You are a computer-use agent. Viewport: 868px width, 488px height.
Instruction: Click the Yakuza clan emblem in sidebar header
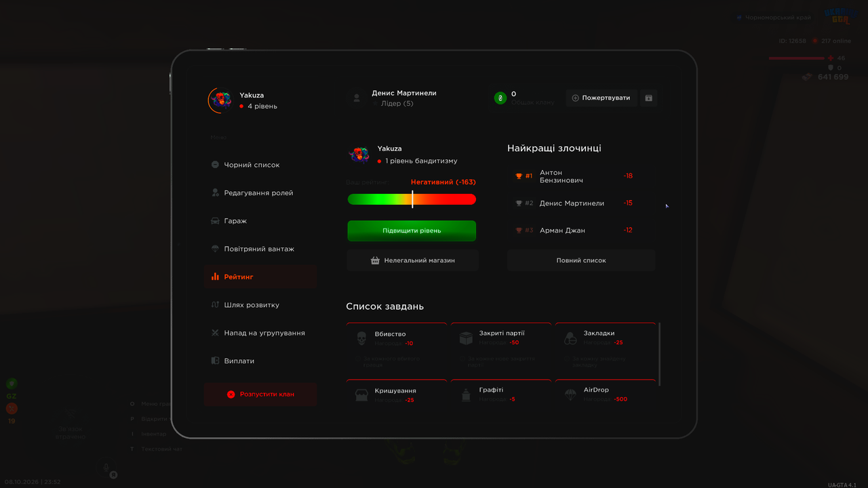pyautogui.click(x=221, y=100)
